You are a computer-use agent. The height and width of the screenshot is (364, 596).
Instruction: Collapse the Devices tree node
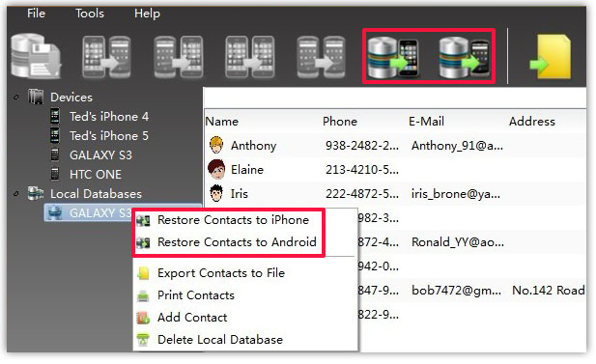(16, 98)
